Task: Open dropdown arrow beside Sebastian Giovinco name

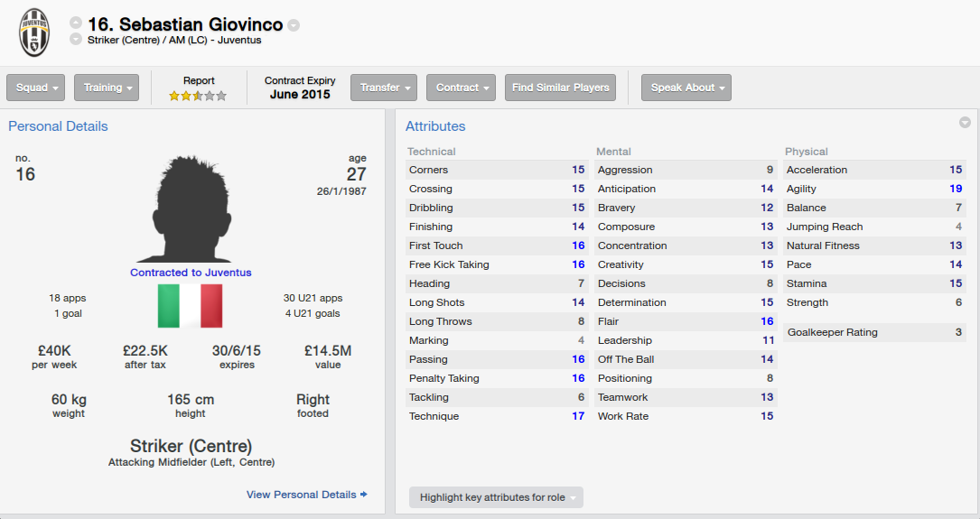Action: (294, 25)
